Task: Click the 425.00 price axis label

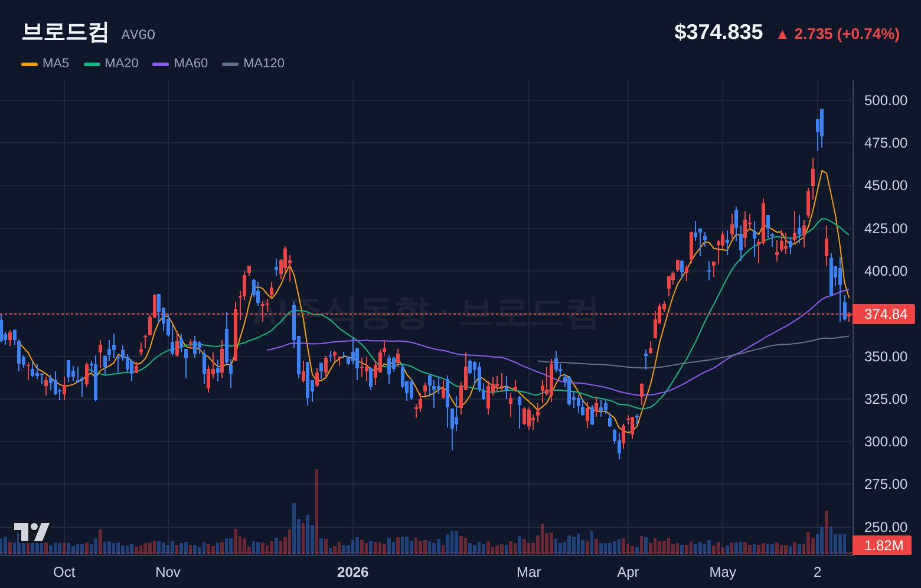Action: click(x=886, y=228)
